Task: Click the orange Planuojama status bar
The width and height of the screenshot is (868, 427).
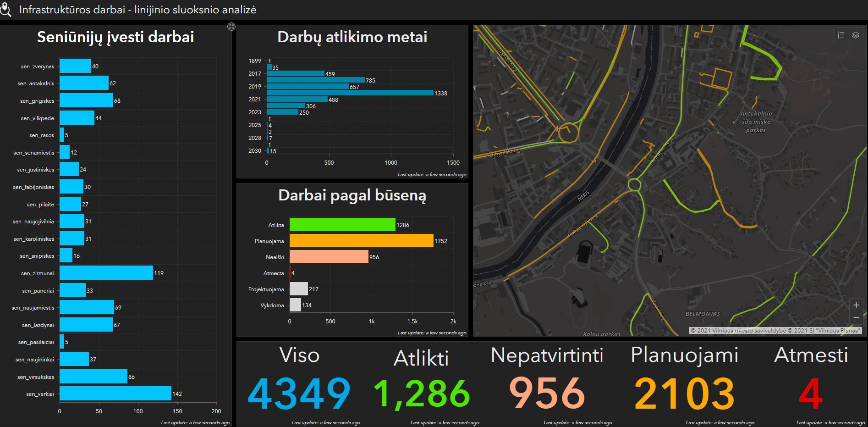Action: (x=361, y=241)
